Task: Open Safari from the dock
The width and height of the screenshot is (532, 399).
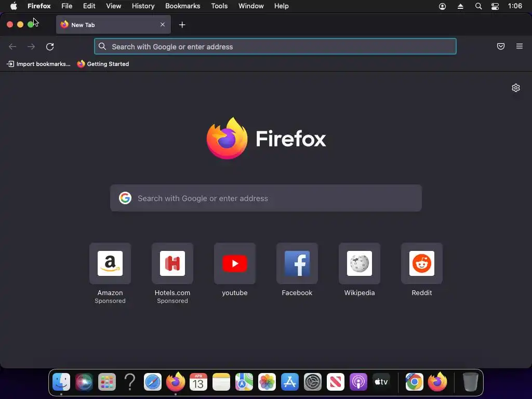Action: 153,382
